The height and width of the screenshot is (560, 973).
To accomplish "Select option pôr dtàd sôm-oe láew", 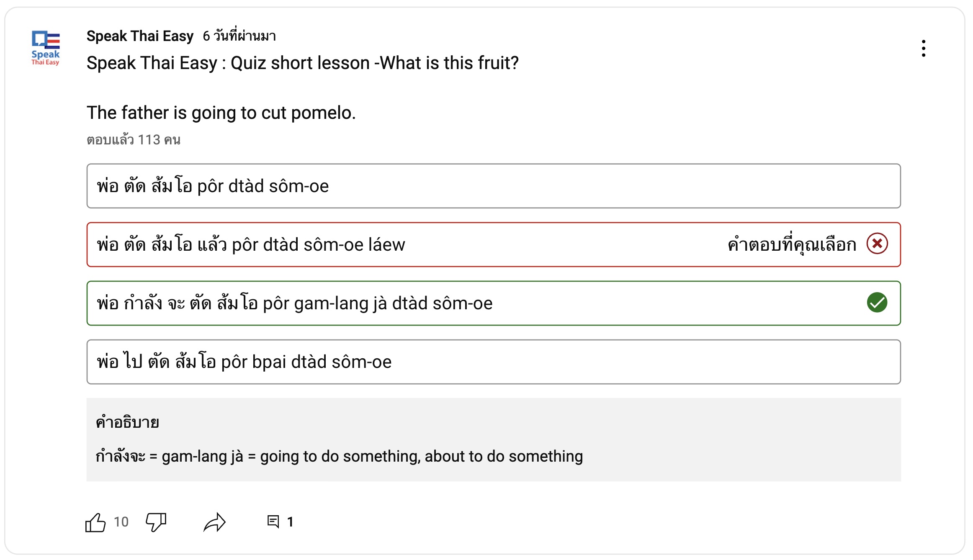I will pos(494,244).
